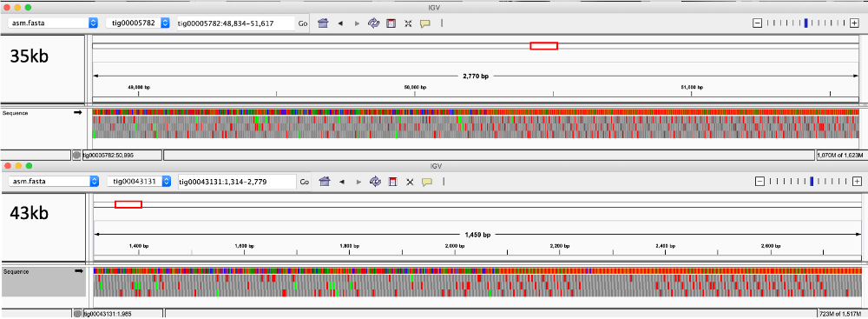Click the Sequence track name in tig00005782 window
Screen dimensions: 868x319
coord(16,113)
